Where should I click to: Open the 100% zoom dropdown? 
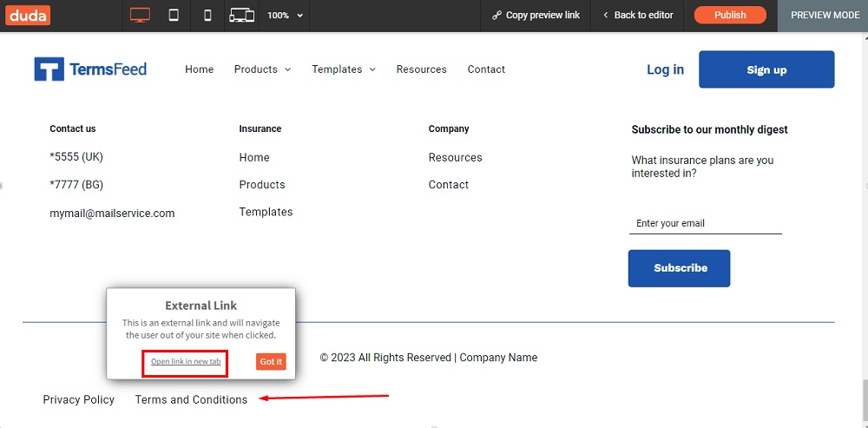[285, 16]
